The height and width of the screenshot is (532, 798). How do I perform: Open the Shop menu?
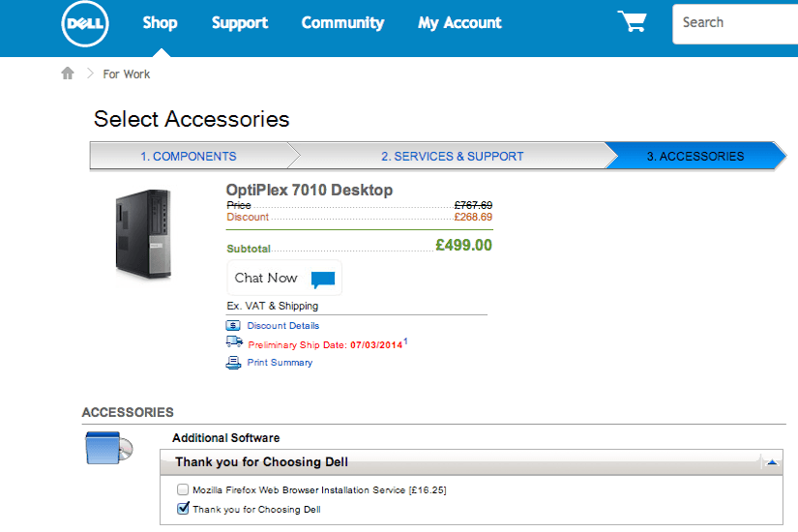pyautogui.click(x=160, y=23)
